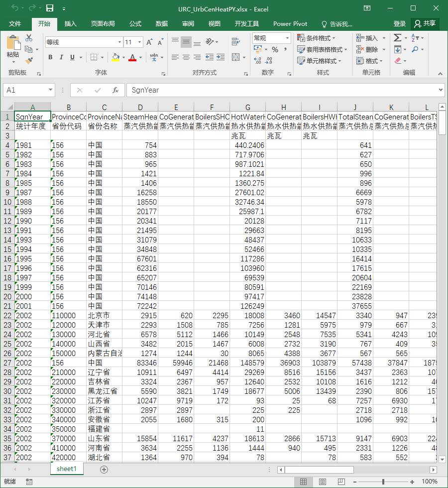Viewport: 448px width, 488px height.
Task: Click the Insert Function fx icon
Action: pos(115,90)
